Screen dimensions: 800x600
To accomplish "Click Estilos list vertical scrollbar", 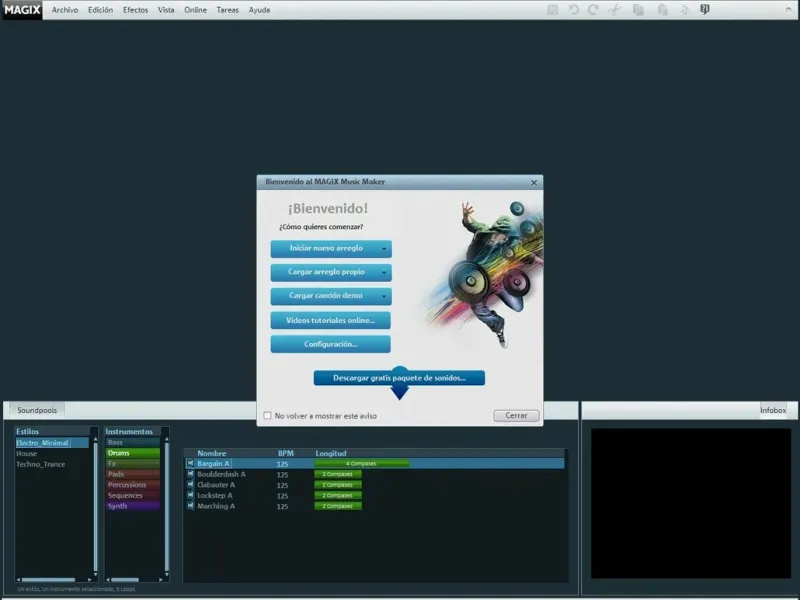I will click(95, 506).
